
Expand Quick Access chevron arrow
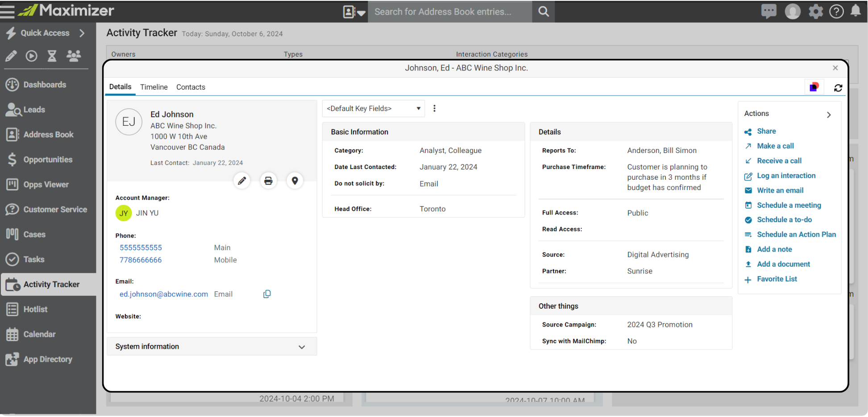tap(82, 33)
